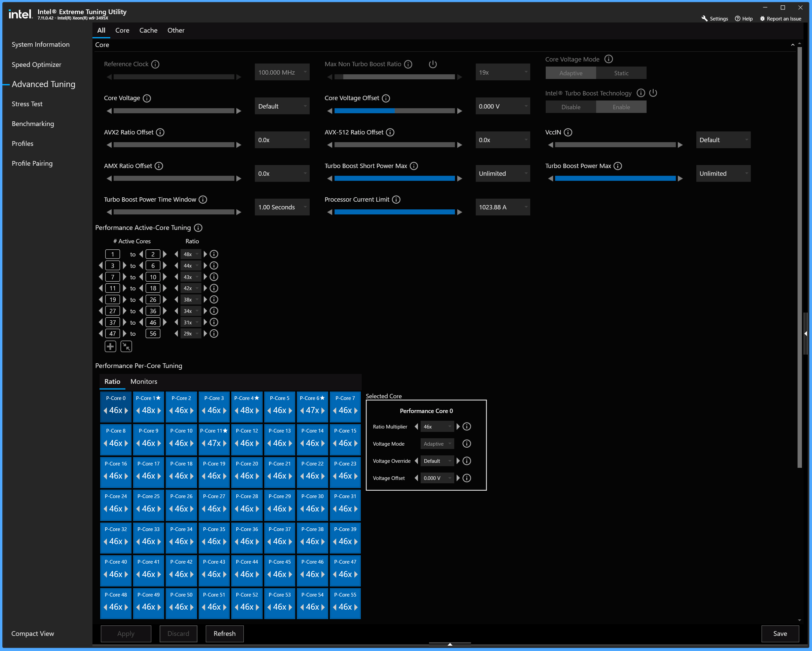The height and width of the screenshot is (651, 812).
Task: Select P-Core 1 tile
Action: click(148, 407)
